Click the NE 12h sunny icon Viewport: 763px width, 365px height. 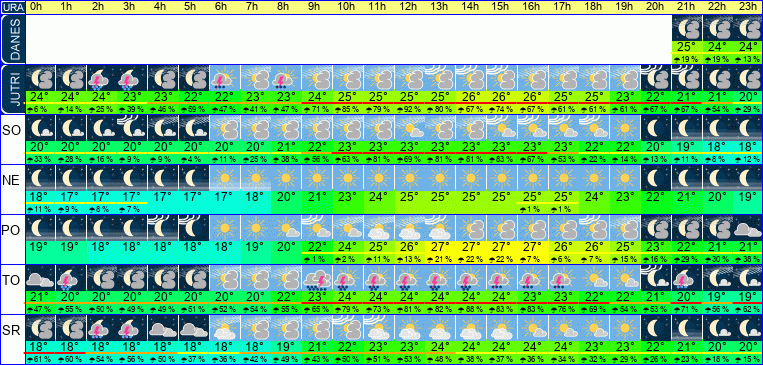coord(409,178)
